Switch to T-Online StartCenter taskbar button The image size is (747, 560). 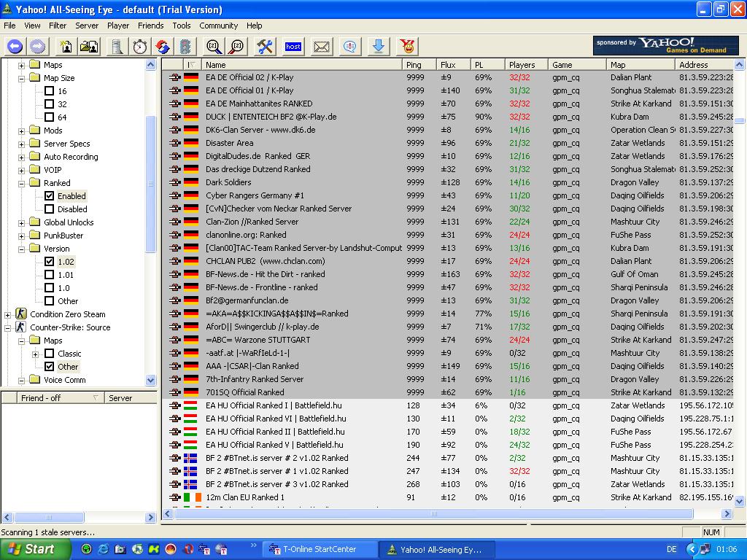pyautogui.click(x=320, y=549)
